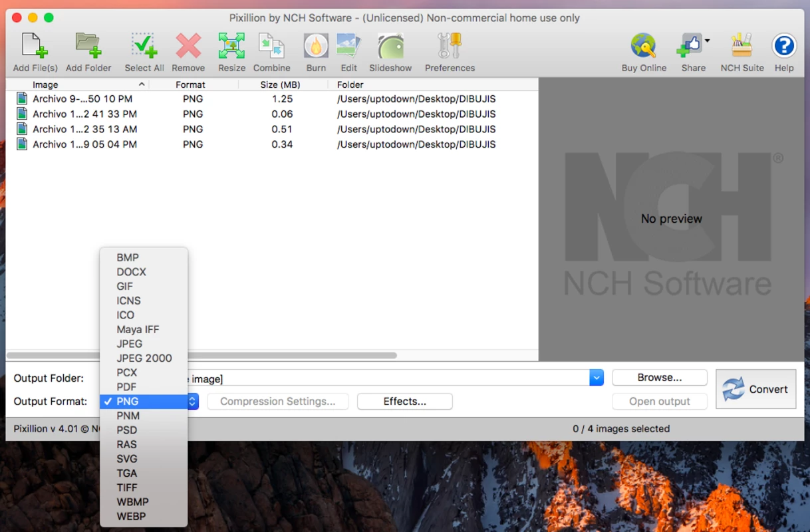Pick PSD in the format list
The height and width of the screenshot is (532, 810).
(144, 430)
